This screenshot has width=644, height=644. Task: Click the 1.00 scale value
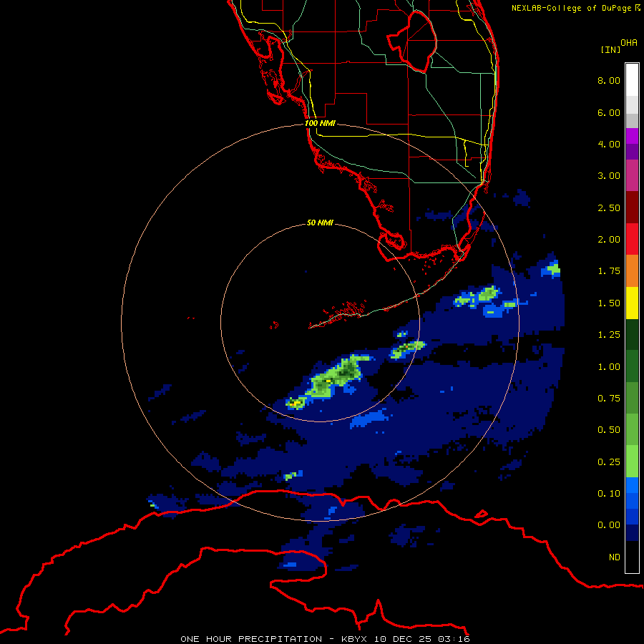609,367
